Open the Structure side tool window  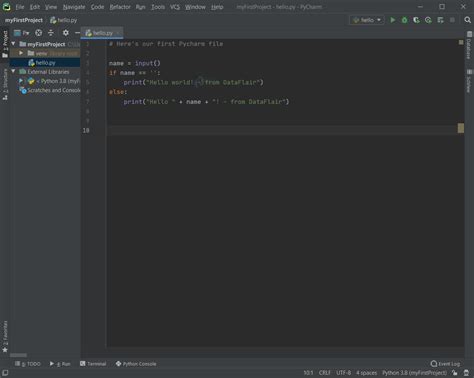5,84
